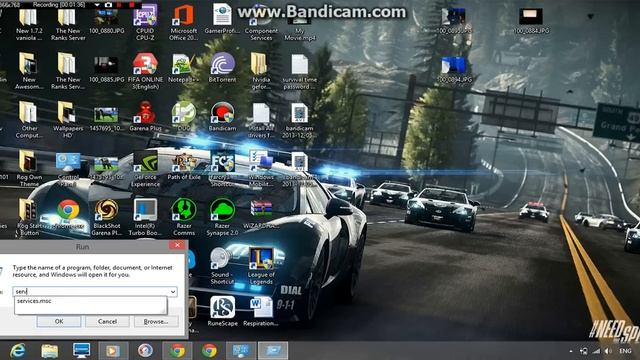Screen dimensions: 640x360
Task: Open the 100_0880.JPG image file
Action: tap(106, 21)
